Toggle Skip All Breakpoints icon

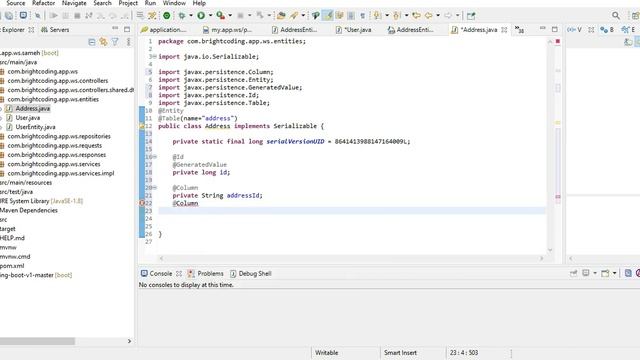(x=37, y=16)
